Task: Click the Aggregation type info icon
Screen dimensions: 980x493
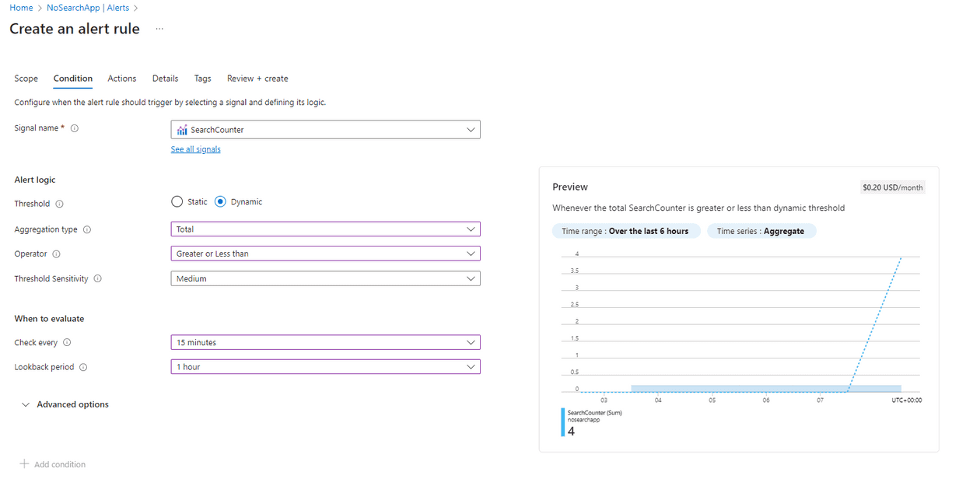Action: [x=86, y=229]
